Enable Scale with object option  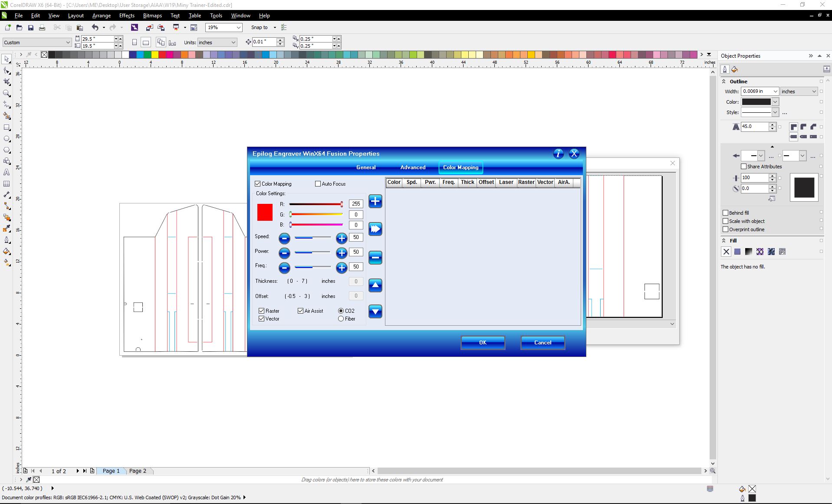(x=725, y=221)
